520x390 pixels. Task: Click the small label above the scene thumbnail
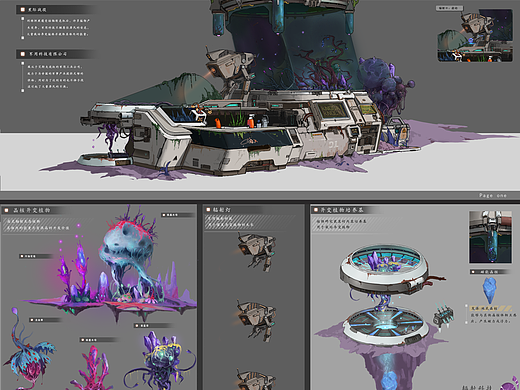coord(449,8)
